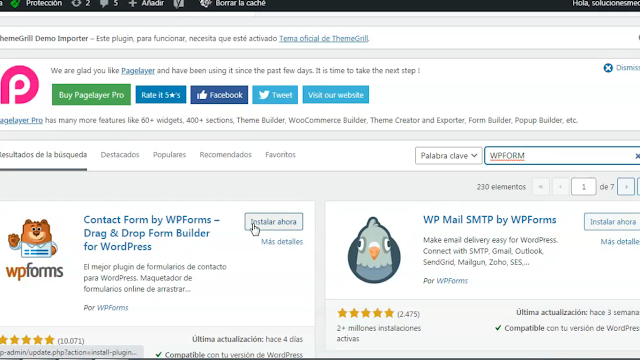Open Tema oficial de ThemeGrill link
Screen dimensions: 640x360
324,38
